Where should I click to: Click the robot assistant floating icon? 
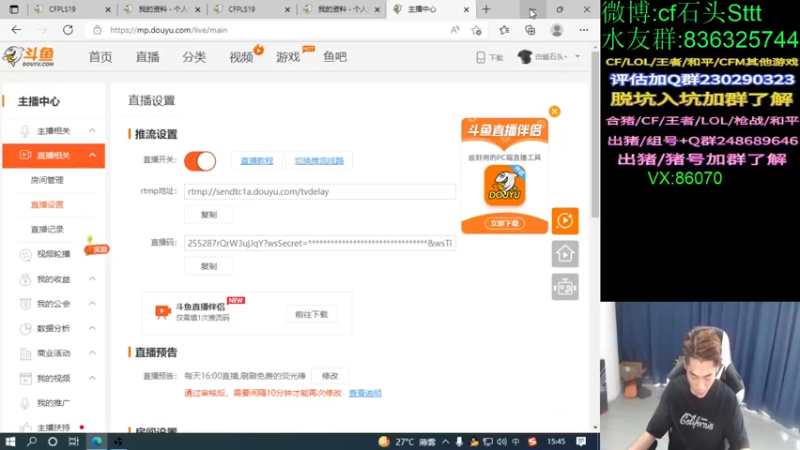565,287
